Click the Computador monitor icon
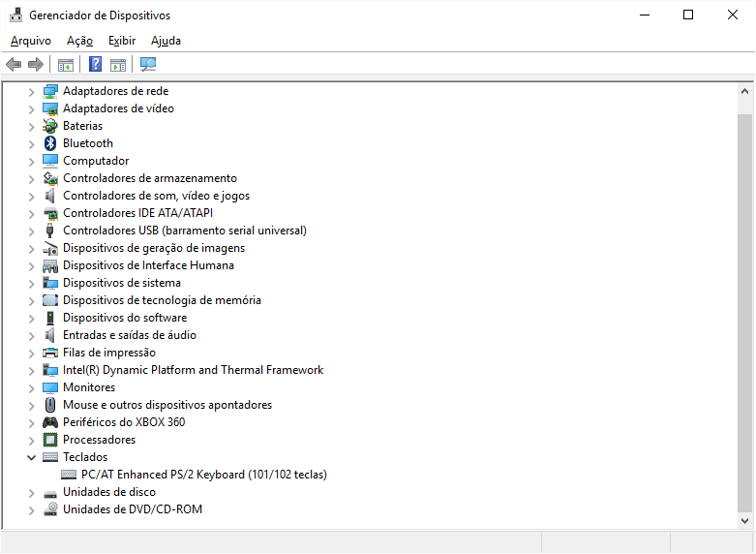 click(50, 161)
